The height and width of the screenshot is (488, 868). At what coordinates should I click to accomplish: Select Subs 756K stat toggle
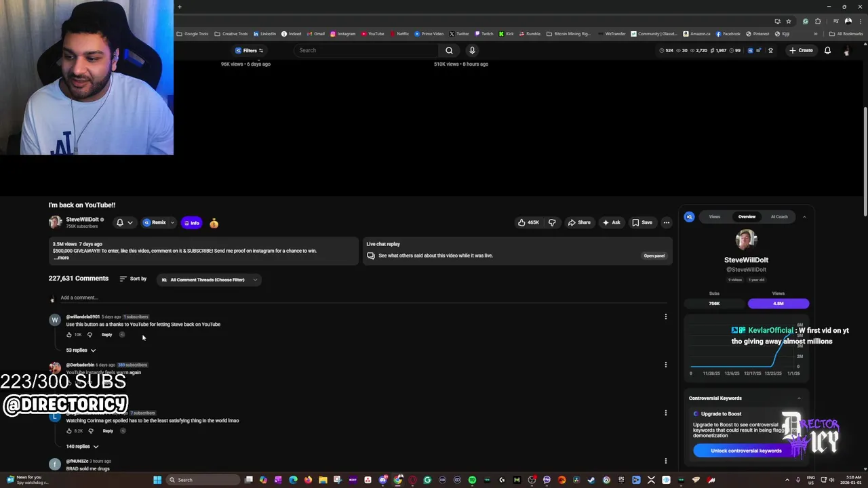click(x=715, y=303)
